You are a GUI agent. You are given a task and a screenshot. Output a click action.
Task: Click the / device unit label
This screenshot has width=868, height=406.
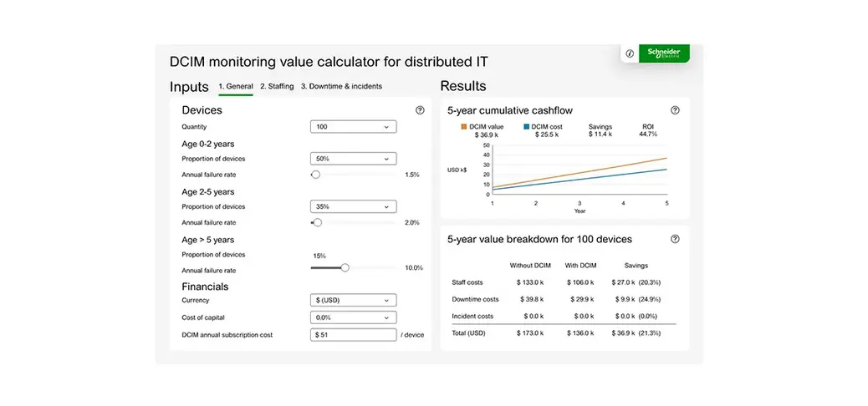pyautogui.click(x=412, y=335)
